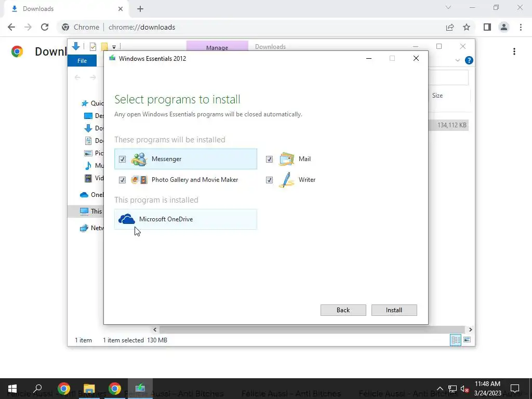The image size is (532, 399).
Task: Click the Explorer search box
Action: 448,78
